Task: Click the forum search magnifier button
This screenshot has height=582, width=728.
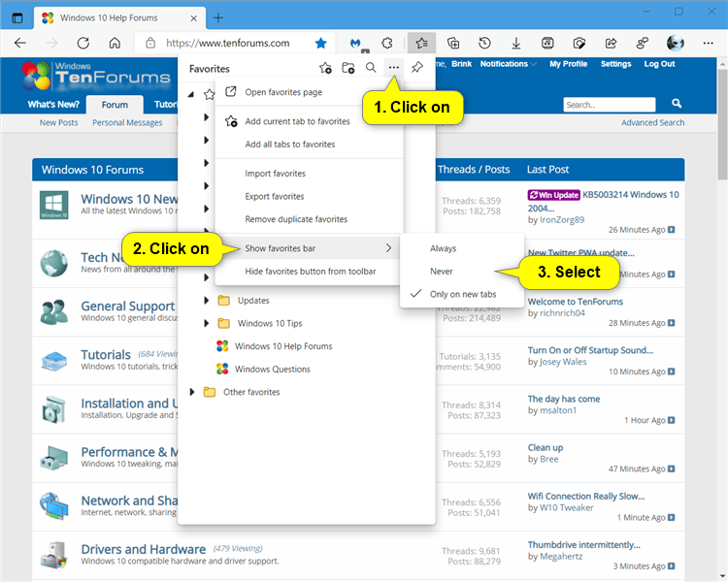Action: point(677,104)
